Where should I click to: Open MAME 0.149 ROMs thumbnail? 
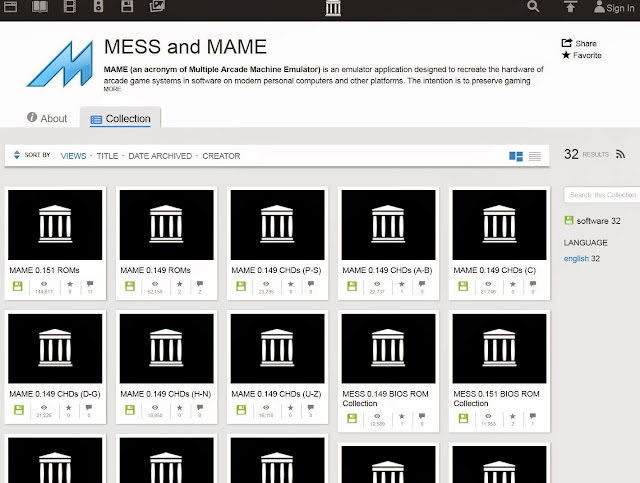[167, 225]
